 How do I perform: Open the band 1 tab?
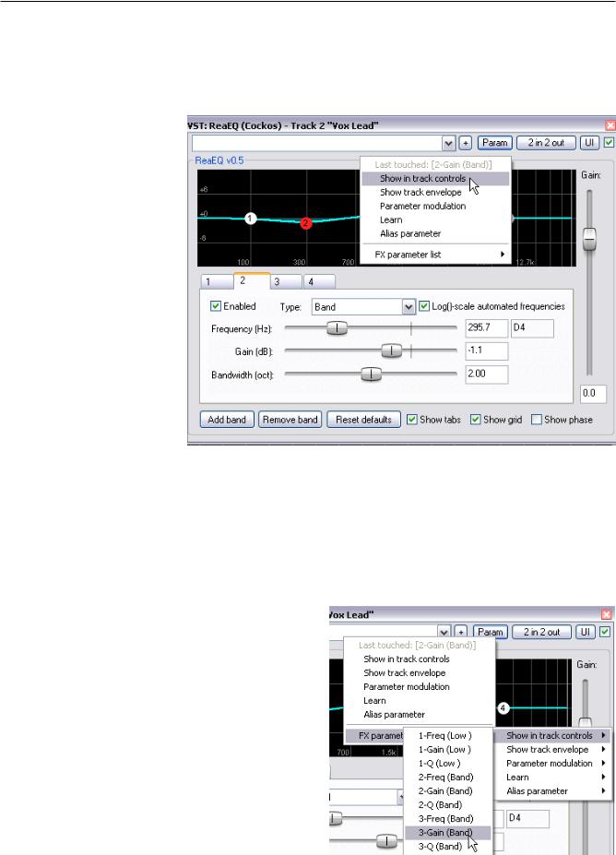[x=217, y=282]
